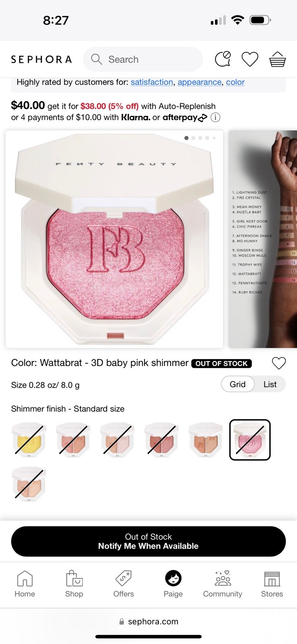Screen dimensions: 297x644
Task: Open Offers tag icon tab
Action: tap(124, 584)
